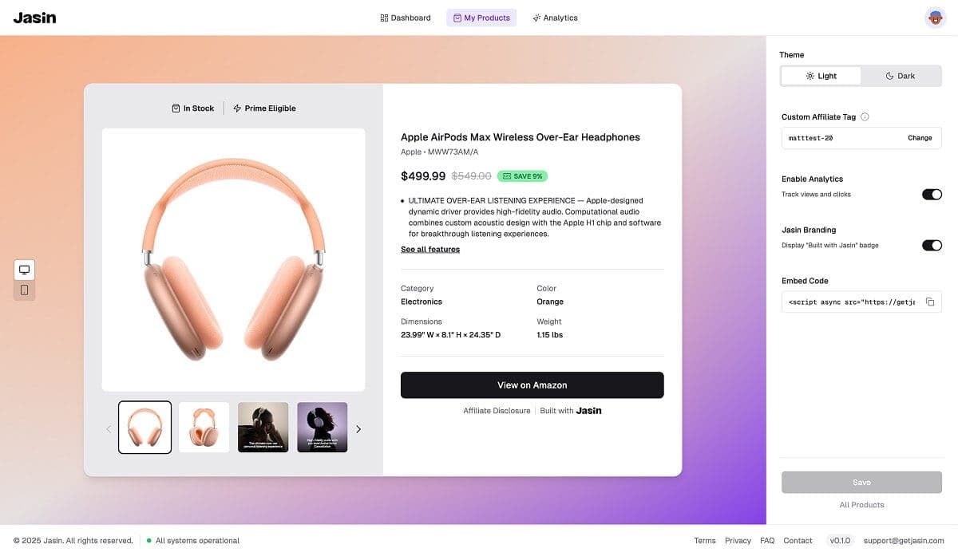Screen dimensions: 958x560
Task: Expand See all features
Action: (430, 250)
